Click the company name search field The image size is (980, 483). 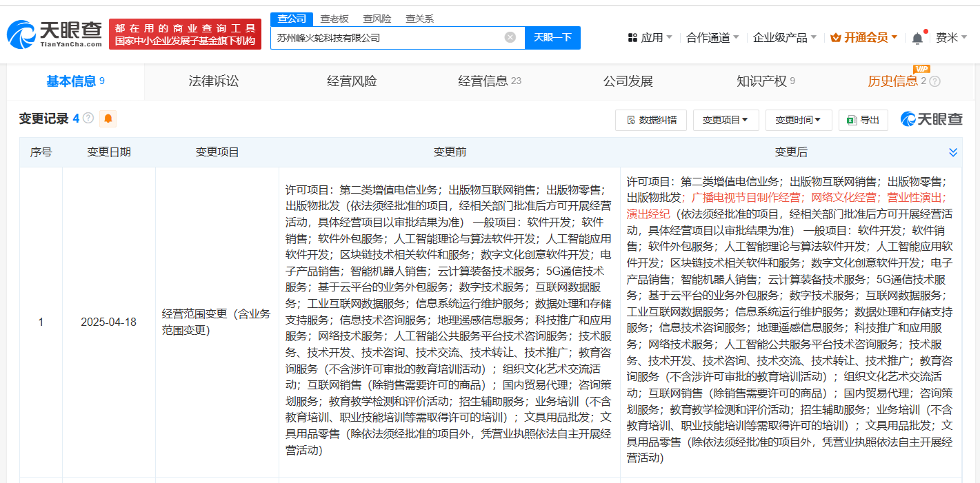click(386, 38)
